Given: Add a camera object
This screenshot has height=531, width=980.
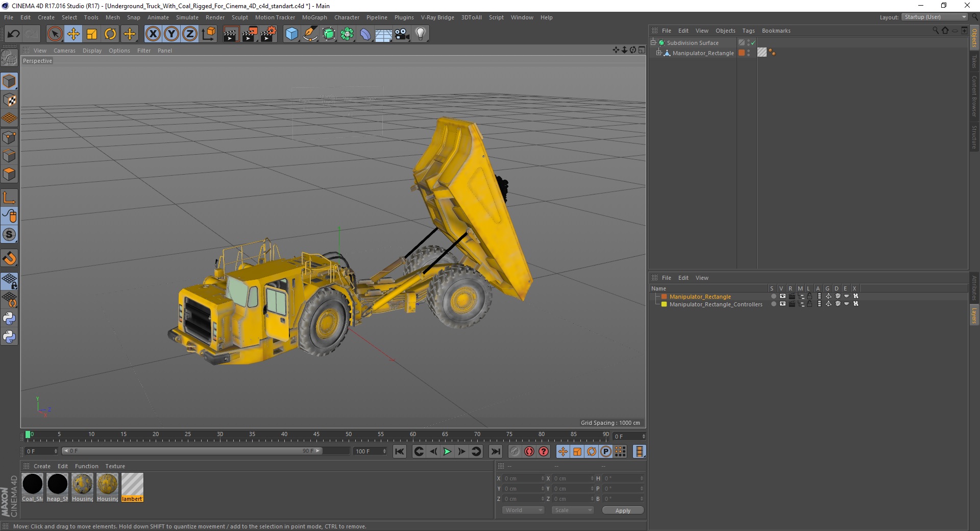Looking at the screenshot, I should coord(402,34).
